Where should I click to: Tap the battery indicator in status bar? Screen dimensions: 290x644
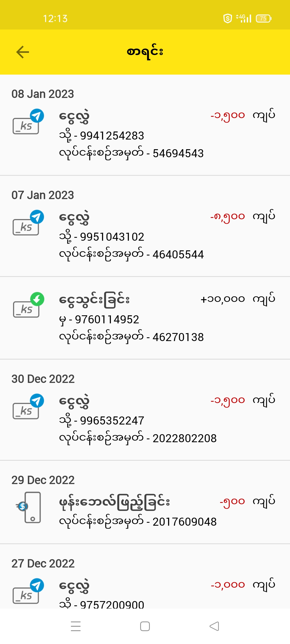point(264,19)
